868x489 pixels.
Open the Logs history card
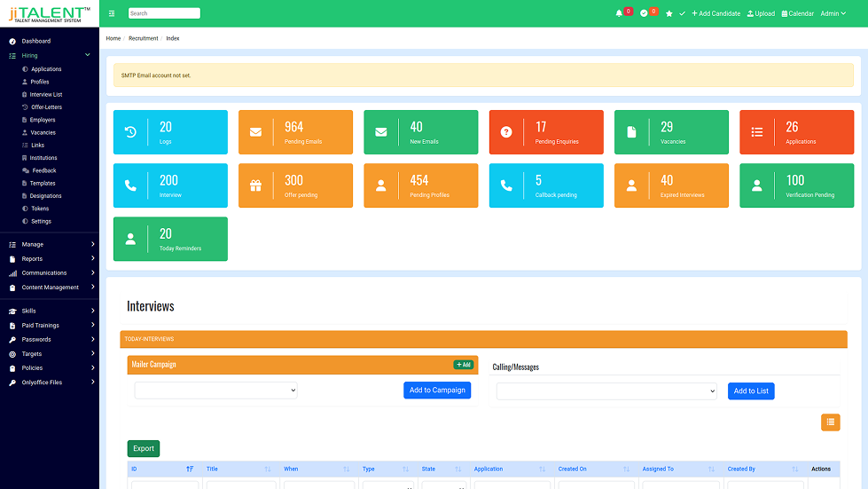pyautogui.click(x=170, y=132)
